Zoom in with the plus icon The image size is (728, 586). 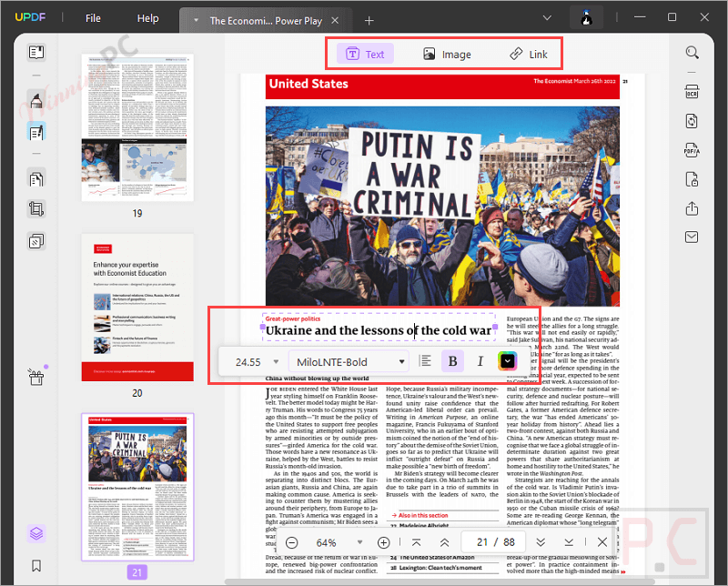coord(383,542)
